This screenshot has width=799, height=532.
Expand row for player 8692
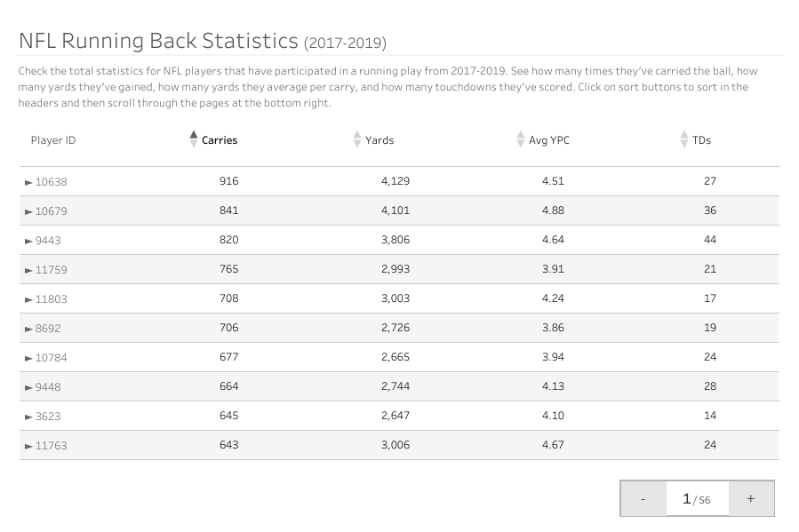point(28,329)
